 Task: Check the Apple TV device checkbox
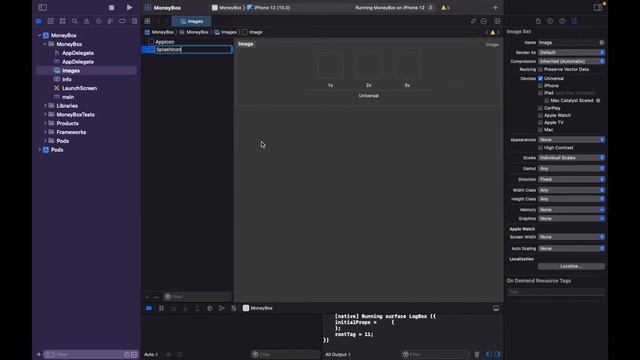coord(540,122)
